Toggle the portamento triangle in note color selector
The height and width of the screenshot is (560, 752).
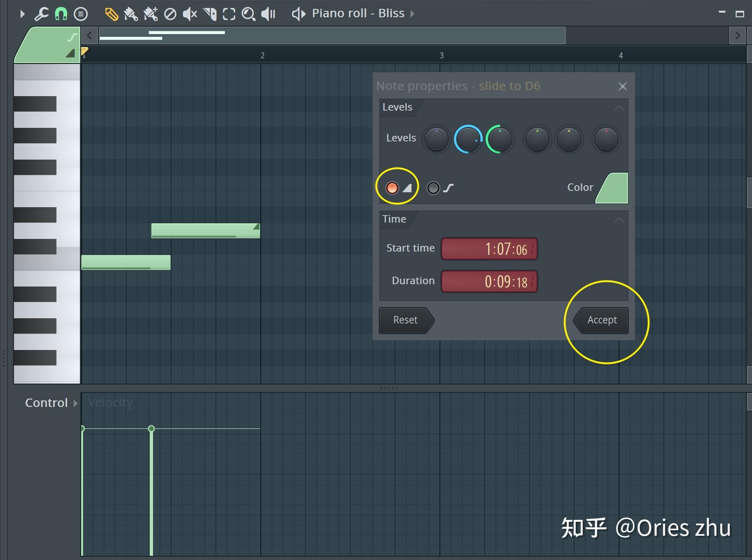pyautogui.click(x=70, y=53)
